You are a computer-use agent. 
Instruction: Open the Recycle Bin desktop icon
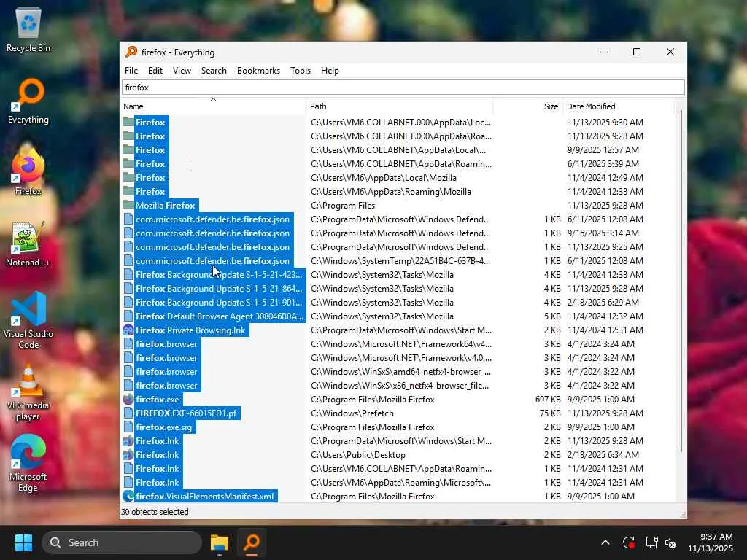coord(28,29)
